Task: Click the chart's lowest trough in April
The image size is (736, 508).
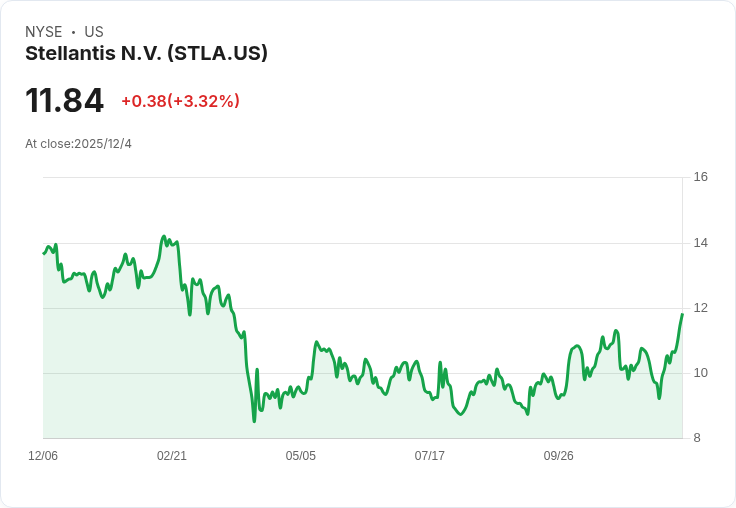Action: [254, 421]
